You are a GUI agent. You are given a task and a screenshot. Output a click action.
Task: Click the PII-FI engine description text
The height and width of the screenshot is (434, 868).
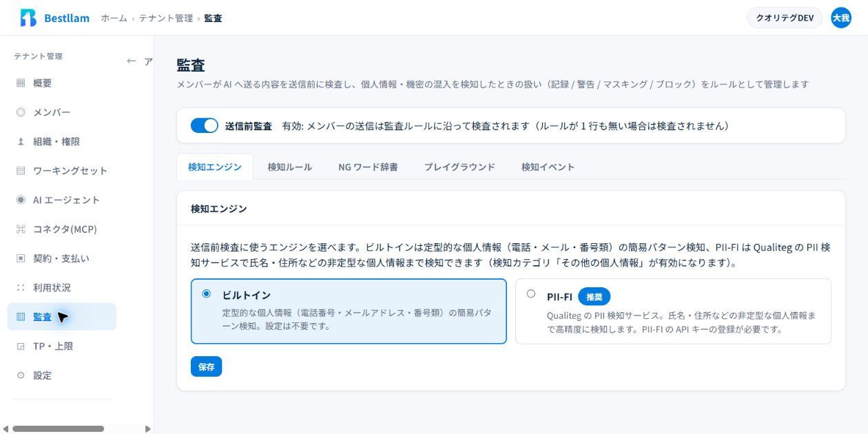(x=681, y=322)
